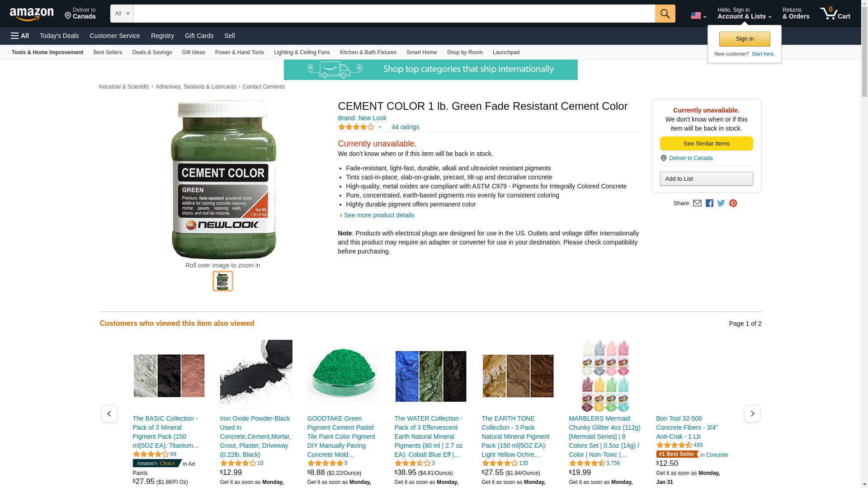Open Today's Deals nav item
Screen dimensions: 868x488
click(x=59, y=36)
